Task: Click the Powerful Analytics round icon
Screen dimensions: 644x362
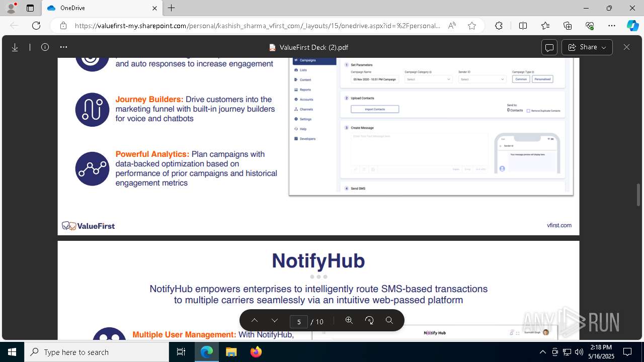Action: click(93, 168)
